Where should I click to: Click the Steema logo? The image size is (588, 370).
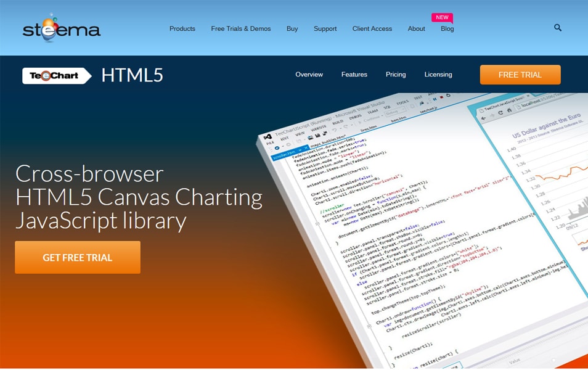coord(62,28)
